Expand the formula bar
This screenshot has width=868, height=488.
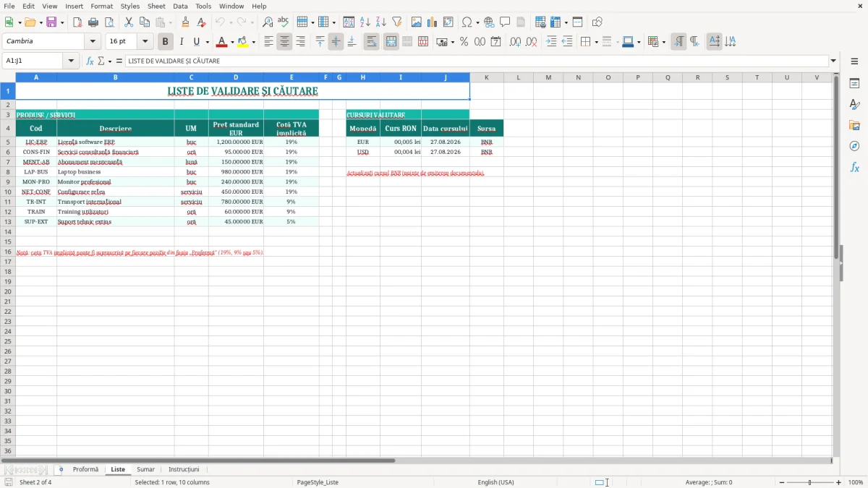click(x=833, y=61)
